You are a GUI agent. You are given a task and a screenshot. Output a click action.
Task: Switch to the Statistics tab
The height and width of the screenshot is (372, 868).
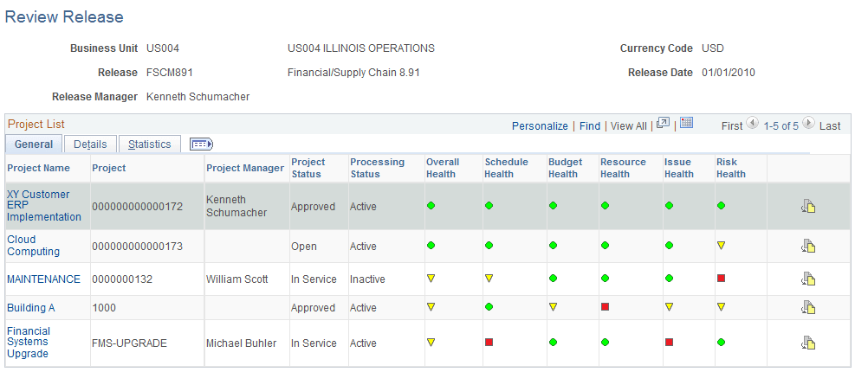[150, 144]
